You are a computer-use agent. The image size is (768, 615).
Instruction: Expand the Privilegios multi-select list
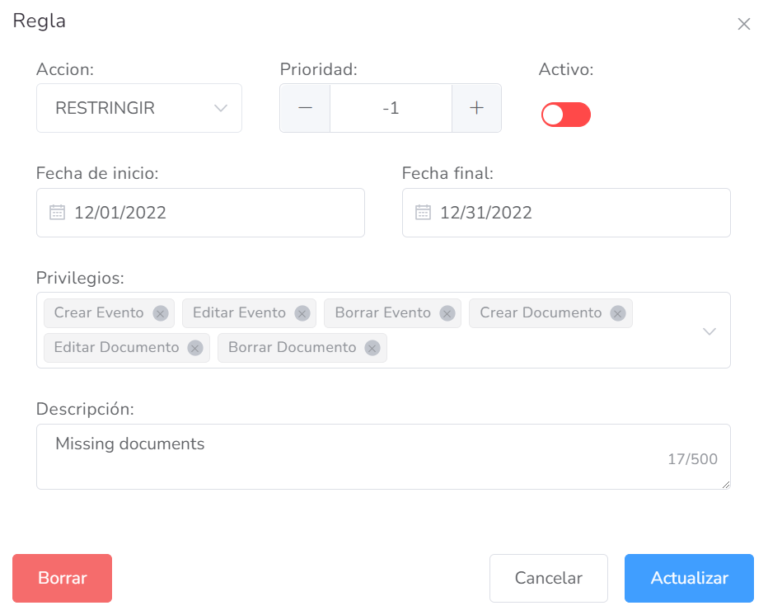click(709, 331)
